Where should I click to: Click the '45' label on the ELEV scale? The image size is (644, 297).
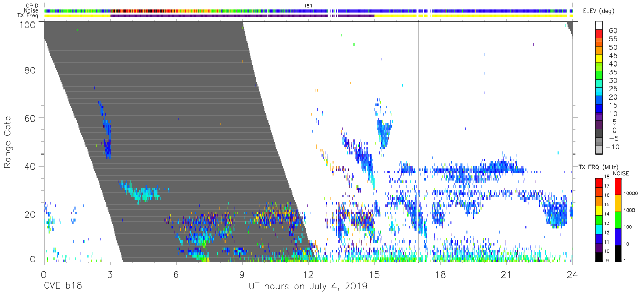(613, 56)
